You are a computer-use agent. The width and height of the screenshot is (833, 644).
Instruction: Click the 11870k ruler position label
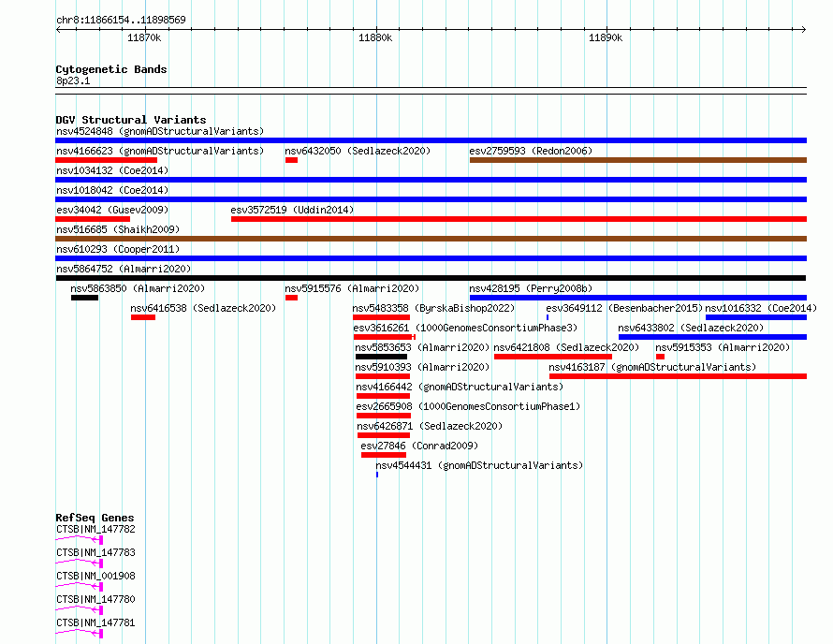click(144, 37)
